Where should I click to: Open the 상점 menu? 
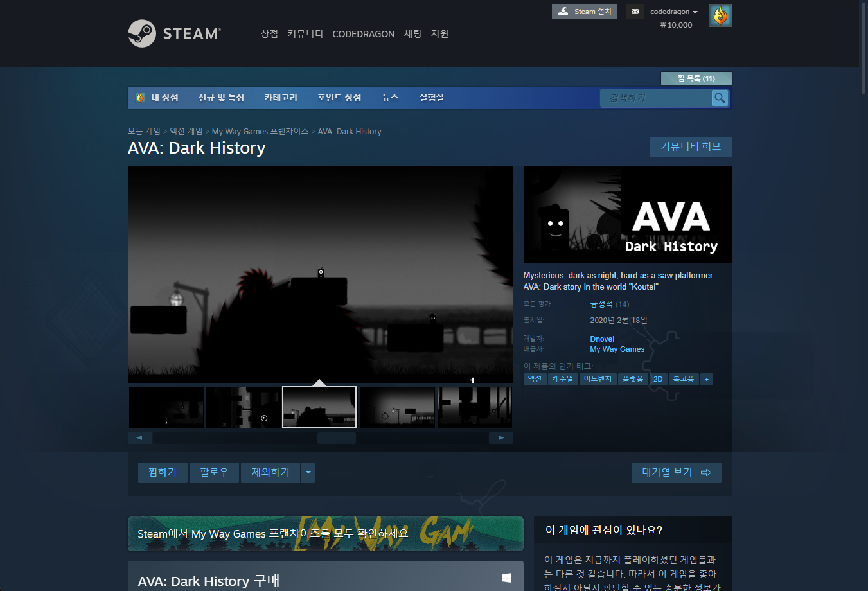269,34
